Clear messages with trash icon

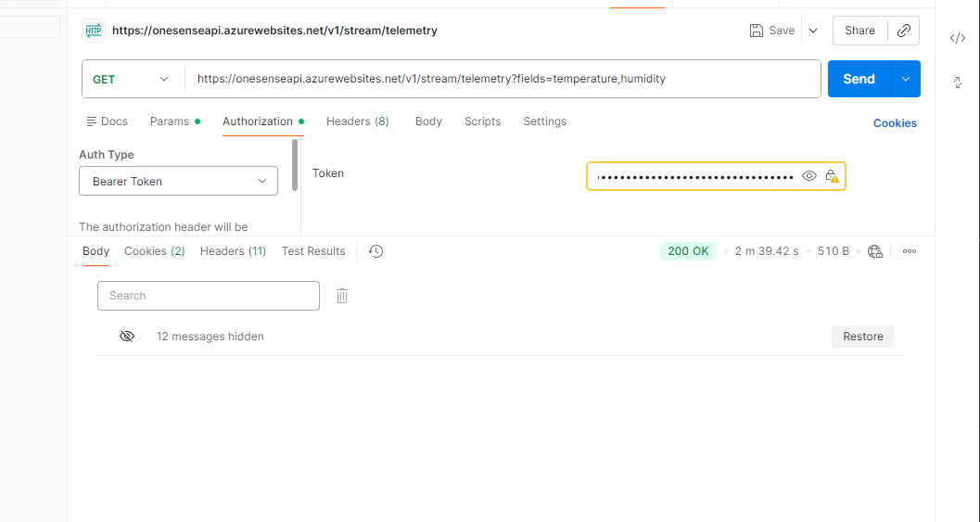click(342, 296)
